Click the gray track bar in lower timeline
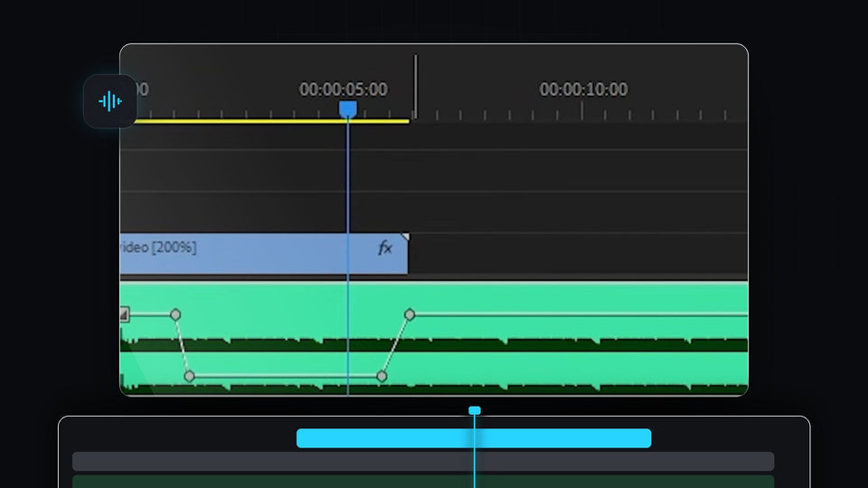Viewport: 868px width, 488px height. [423, 462]
